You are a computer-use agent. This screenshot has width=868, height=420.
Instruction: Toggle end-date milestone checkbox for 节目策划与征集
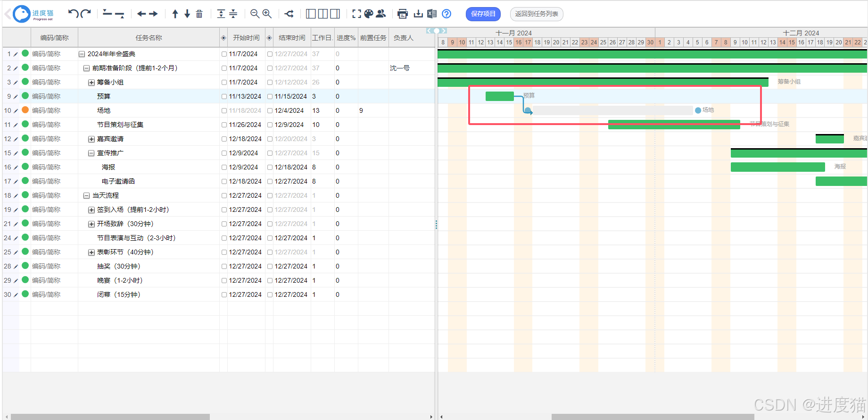click(270, 125)
